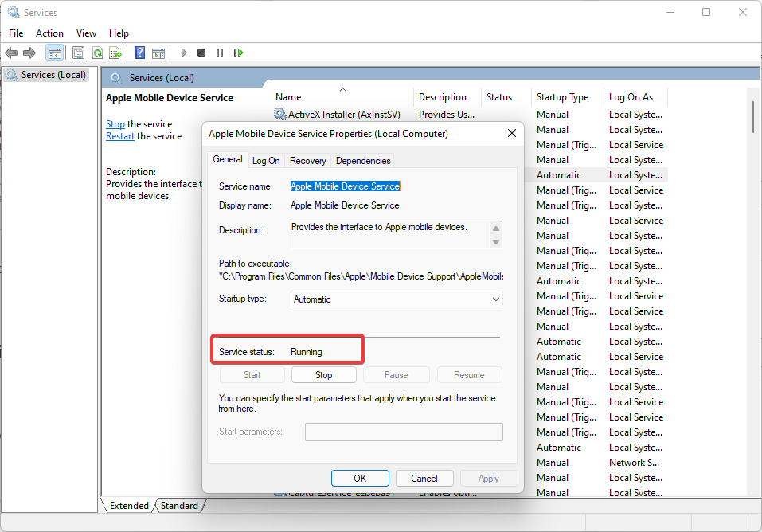
Task: Open the Startup type dropdown
Action: (x=397, y=299)
